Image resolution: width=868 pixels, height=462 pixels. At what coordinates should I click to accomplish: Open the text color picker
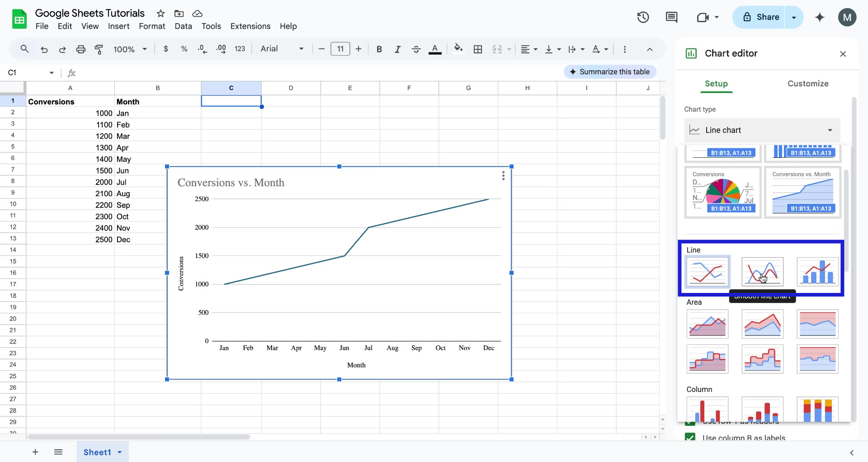click(435, 49)
